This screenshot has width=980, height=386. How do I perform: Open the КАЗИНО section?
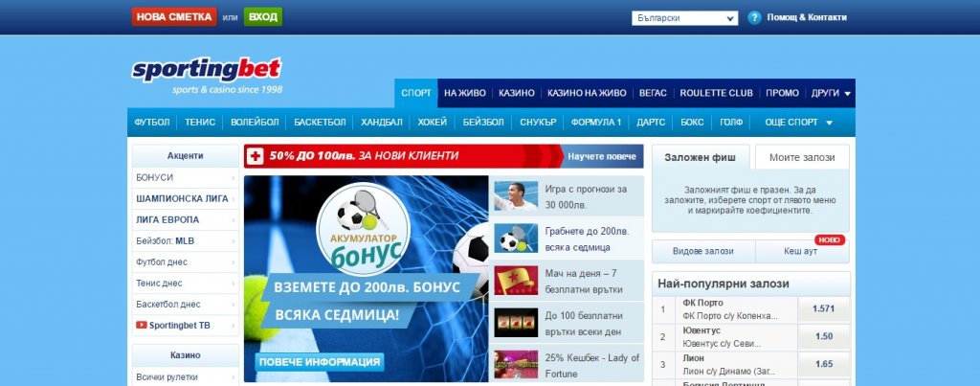tap(516, 93)
